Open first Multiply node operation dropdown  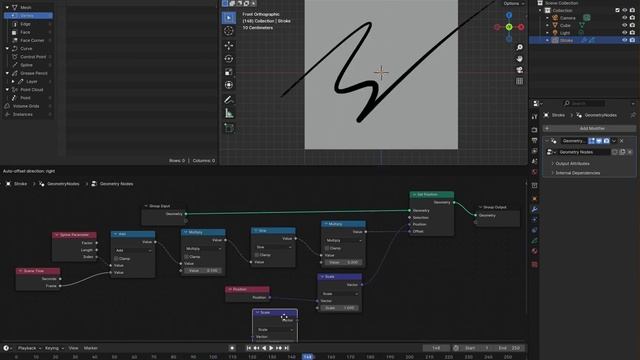pos(203,249)
